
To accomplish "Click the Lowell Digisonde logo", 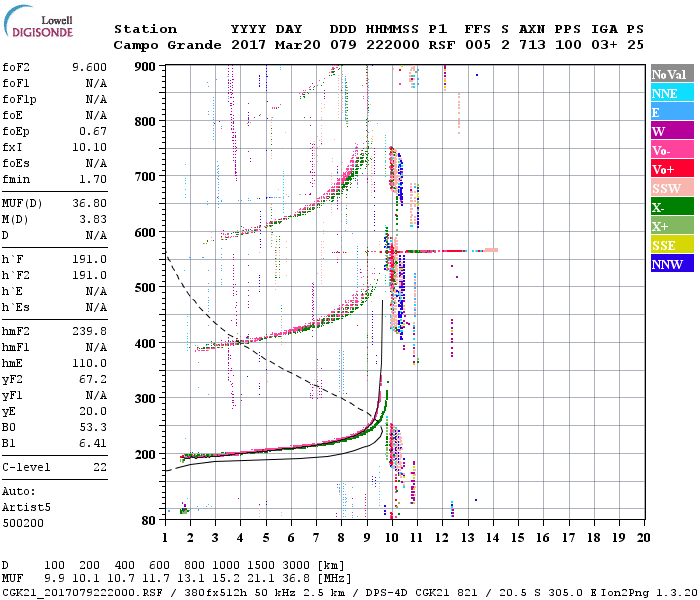I will 38,22.
